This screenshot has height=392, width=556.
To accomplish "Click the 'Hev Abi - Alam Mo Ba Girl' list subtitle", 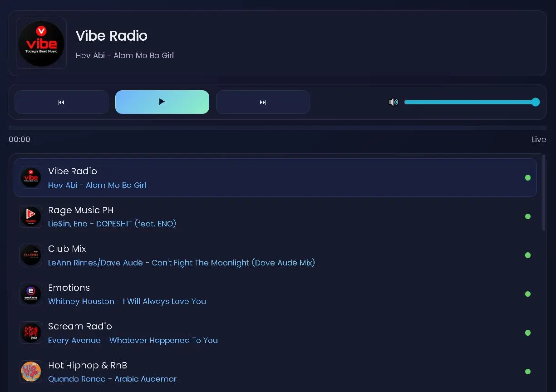I will click(x=97, y=185).
